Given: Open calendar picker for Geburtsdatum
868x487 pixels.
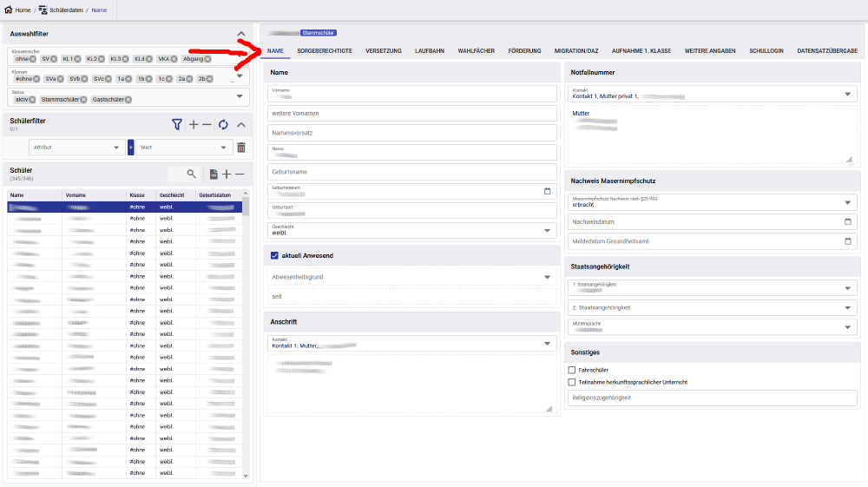Looking at the screenshot, I should [547, 191].
